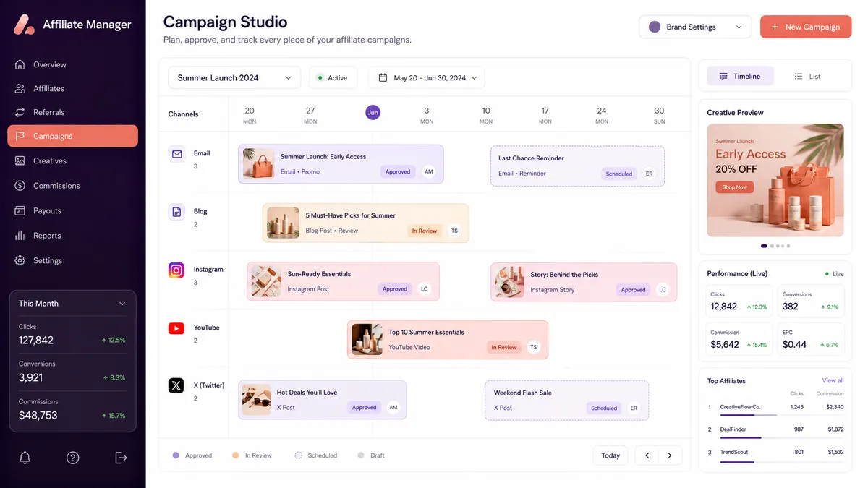Click Approved legend purple swatch
868x488 pixels.
click(176, 455)
